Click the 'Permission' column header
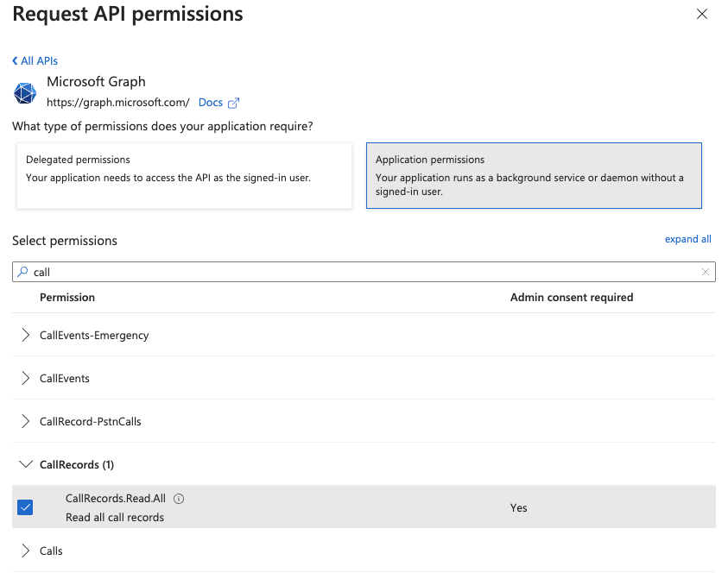 67,298
